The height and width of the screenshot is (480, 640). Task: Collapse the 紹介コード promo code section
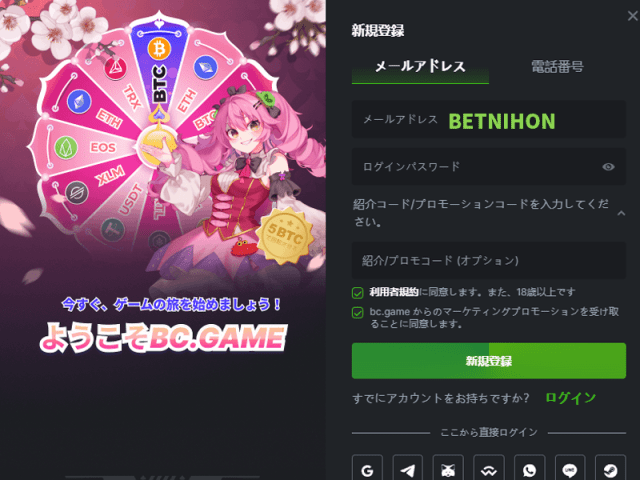coord(621,213)
